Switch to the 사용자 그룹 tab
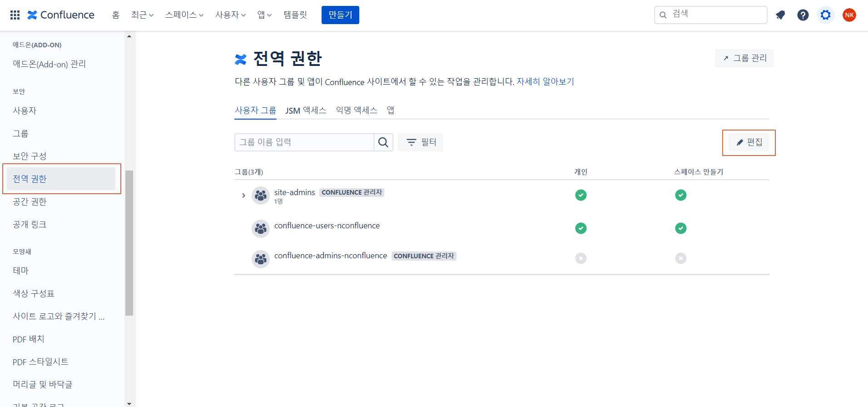868x407 pixels. 255,111
